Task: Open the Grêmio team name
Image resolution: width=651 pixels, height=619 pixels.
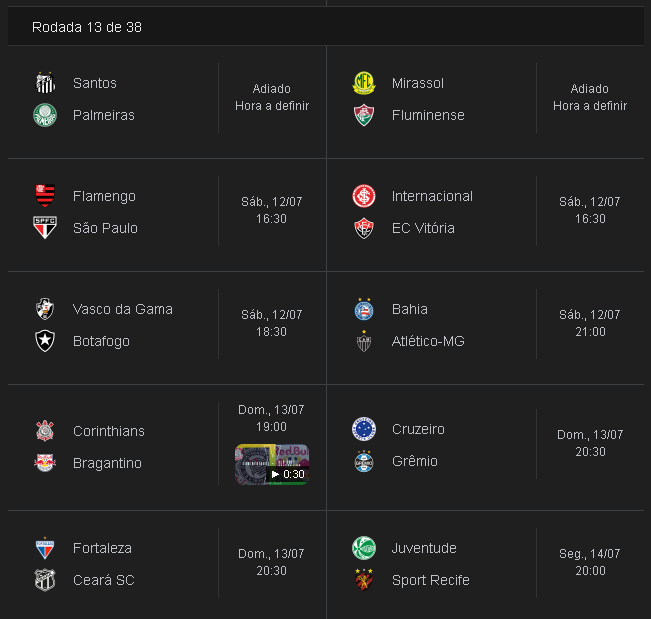Action: (415, 461)
